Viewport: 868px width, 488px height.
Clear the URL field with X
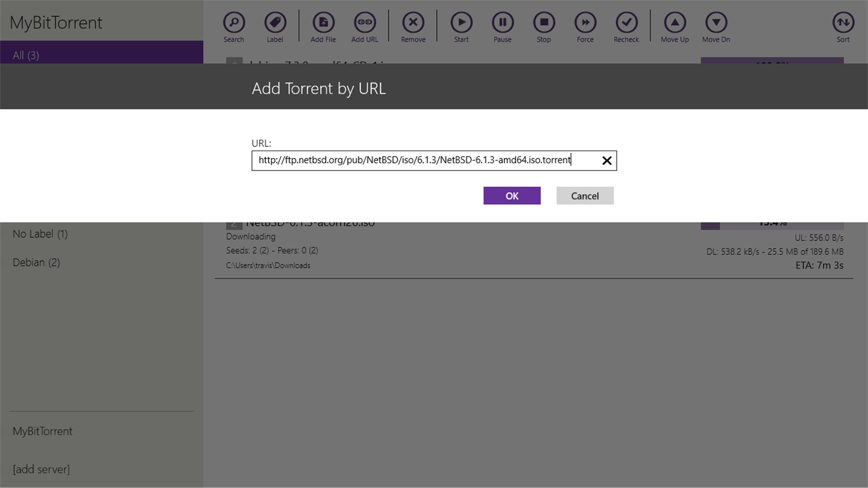(x=607, y=161)
